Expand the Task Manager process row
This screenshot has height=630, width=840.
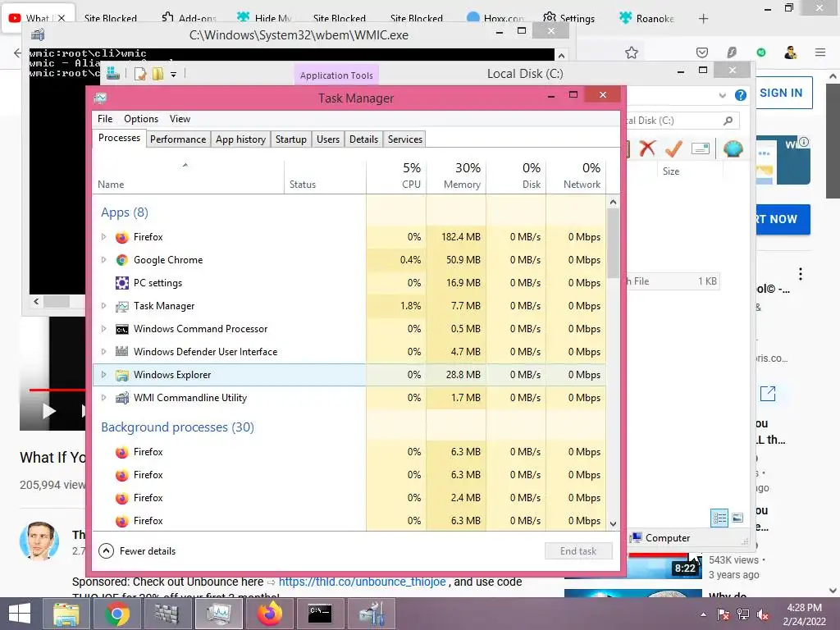pyautogui.click(x=104, y=306)
